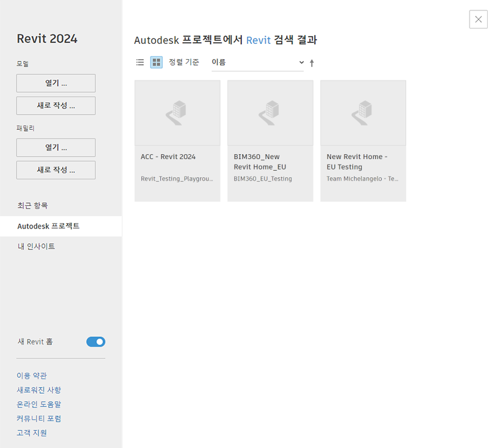Click BIM360_New Revit Home_EU project name
Screen dimensions: 500x448
point(260,162)
